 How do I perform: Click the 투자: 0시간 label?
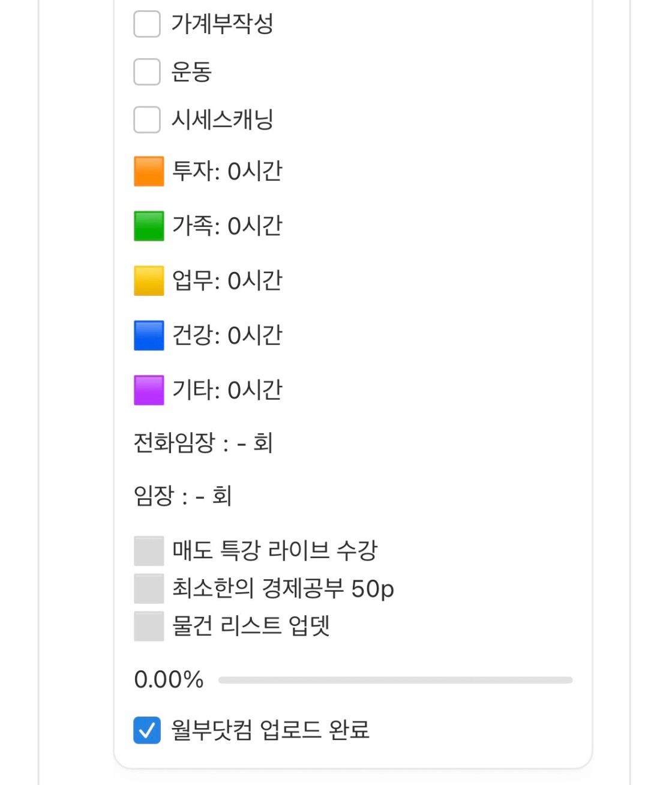[x=227, y=172]
